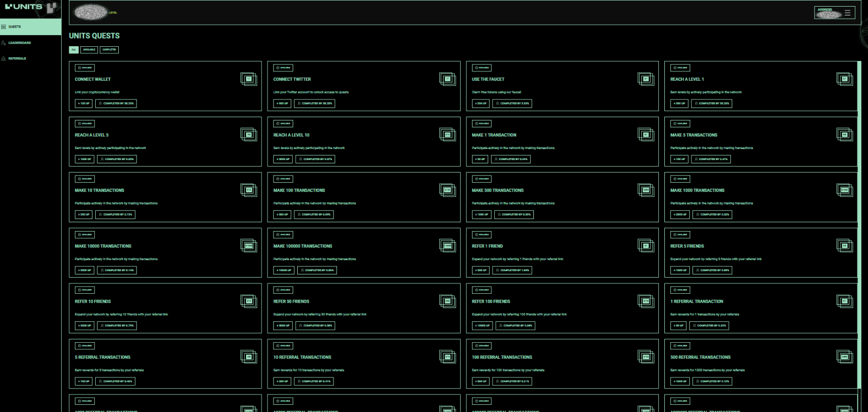Click the Refer 5 Friends quest icon
Viewport: 868px width, 412px height.
844,246
